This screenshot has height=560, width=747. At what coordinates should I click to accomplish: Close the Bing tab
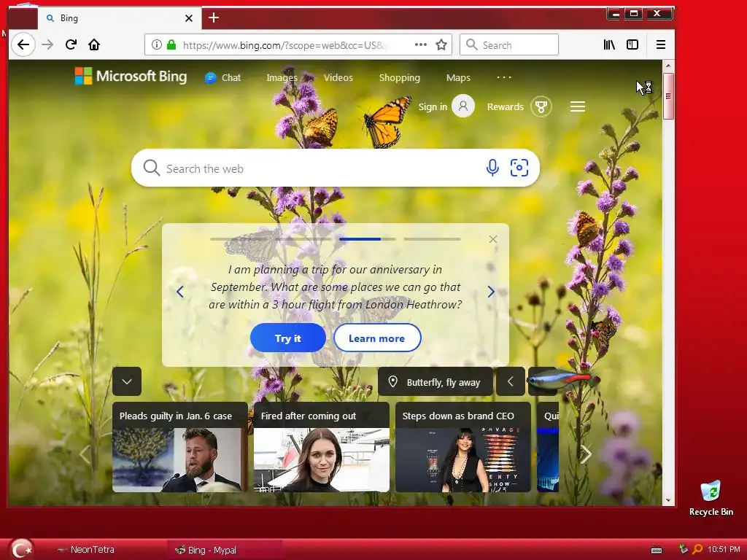189,18
